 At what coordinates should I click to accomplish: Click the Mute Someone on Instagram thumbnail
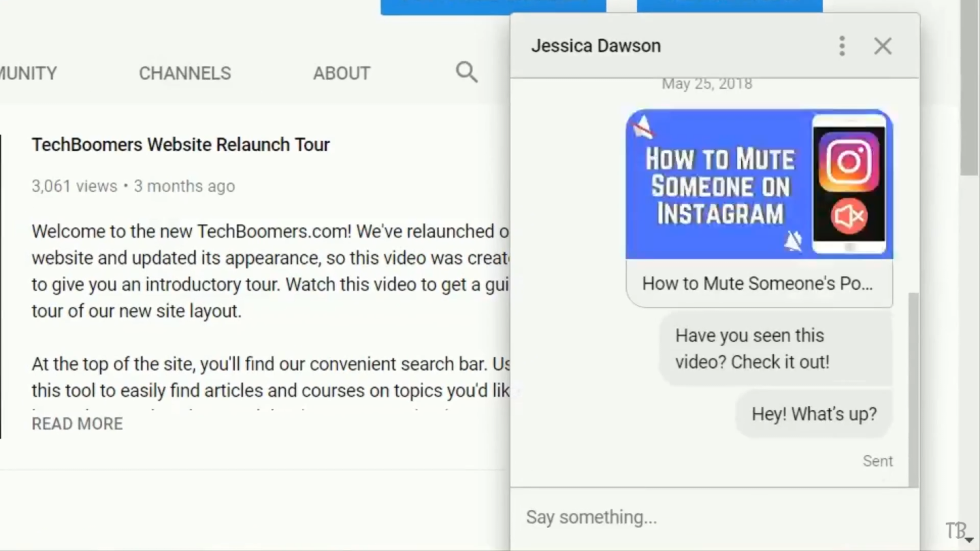click(759, 184)
